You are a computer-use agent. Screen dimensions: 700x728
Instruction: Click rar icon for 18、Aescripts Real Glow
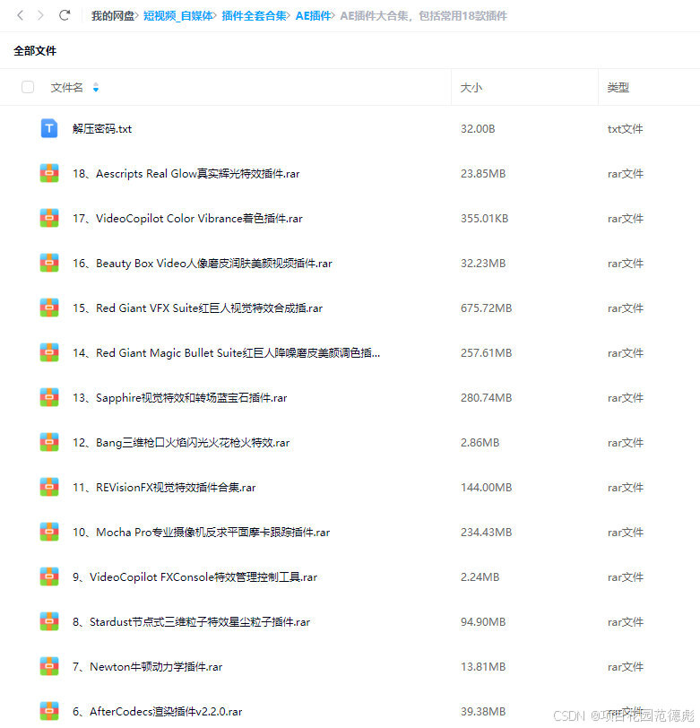tap(49, 173)
